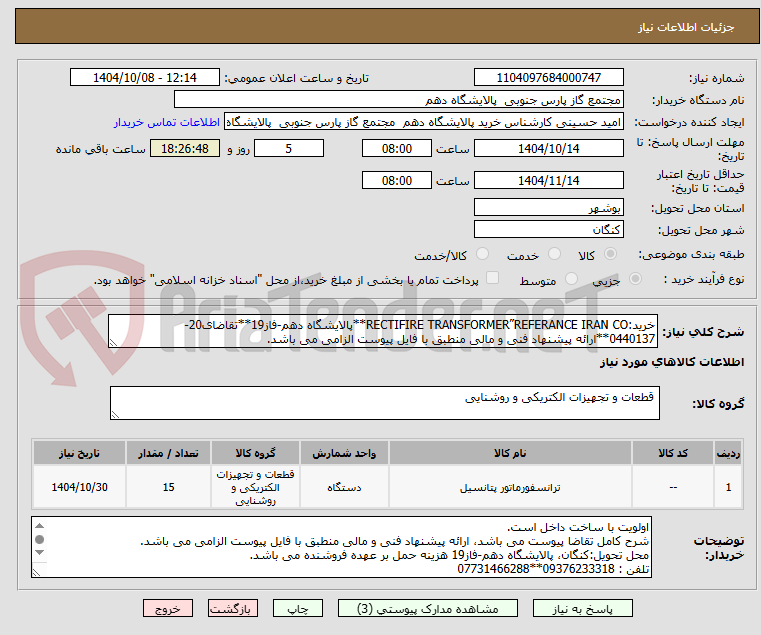Click resize handle of گروه کالا textarea
This screenshot has height=635, width=761.
click(x=116, y=414)
